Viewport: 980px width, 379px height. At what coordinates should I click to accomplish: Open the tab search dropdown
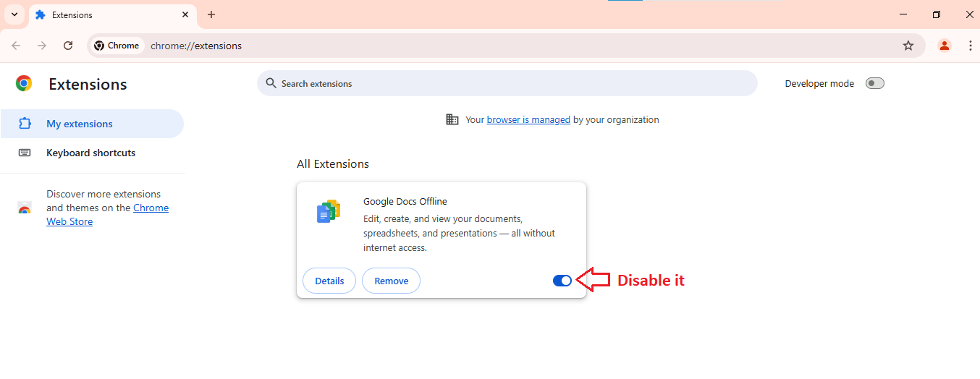click(x=14, y=14)
